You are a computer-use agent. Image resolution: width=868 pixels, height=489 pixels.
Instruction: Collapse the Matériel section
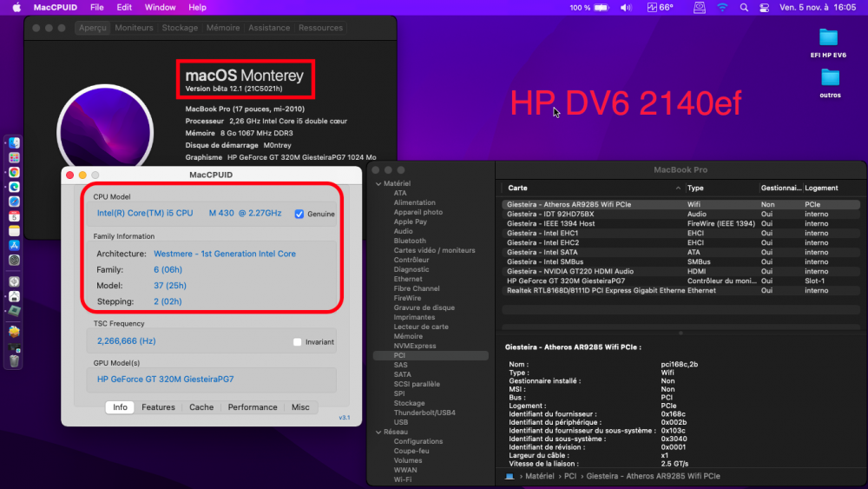(x=378, y=183)
